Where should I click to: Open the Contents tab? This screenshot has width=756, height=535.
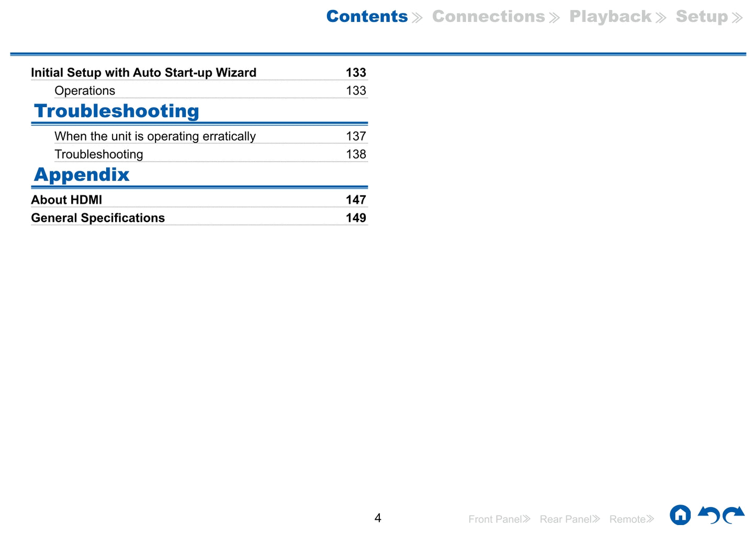tap(367, 17)
